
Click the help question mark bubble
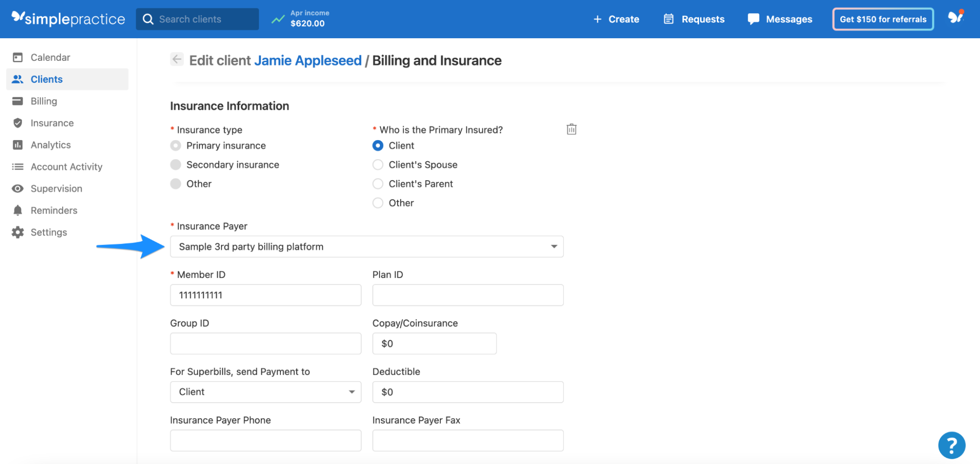coord(952,445)
